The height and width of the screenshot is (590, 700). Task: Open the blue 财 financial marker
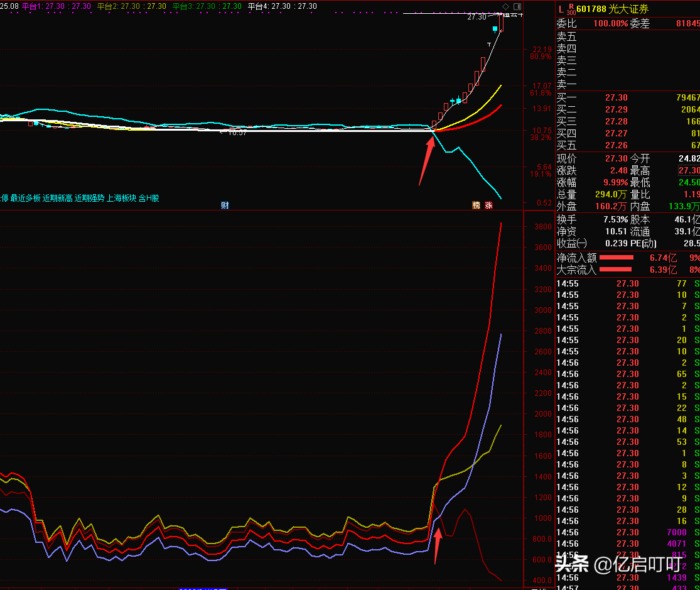(225, 205)
